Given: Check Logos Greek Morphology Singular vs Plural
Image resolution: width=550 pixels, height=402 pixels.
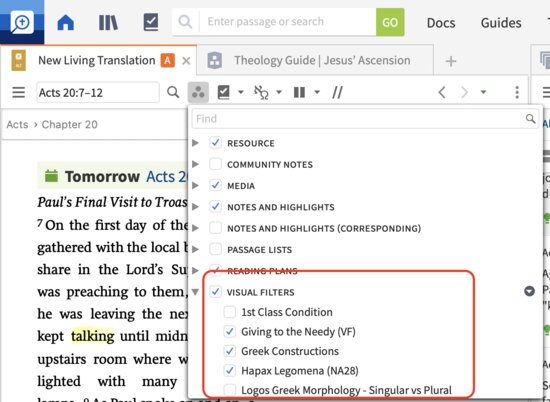Looking at the screenshot, I should [230, 390].
